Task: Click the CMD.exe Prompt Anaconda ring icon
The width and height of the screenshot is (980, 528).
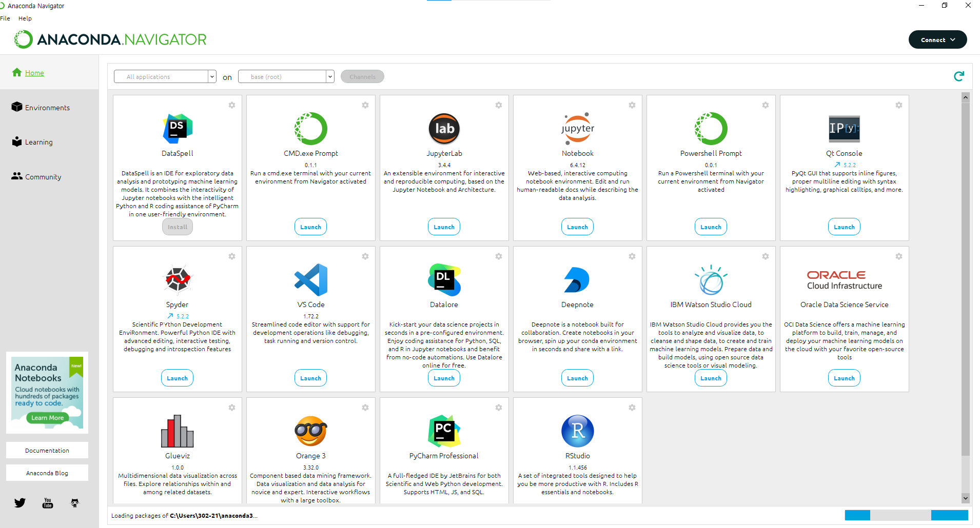Action: [x=311, y=128]
